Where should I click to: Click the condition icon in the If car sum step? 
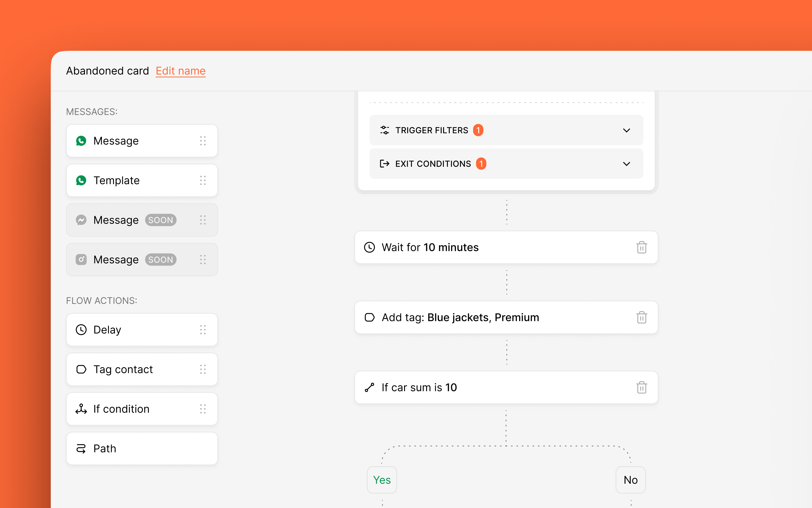click(369, 387)
